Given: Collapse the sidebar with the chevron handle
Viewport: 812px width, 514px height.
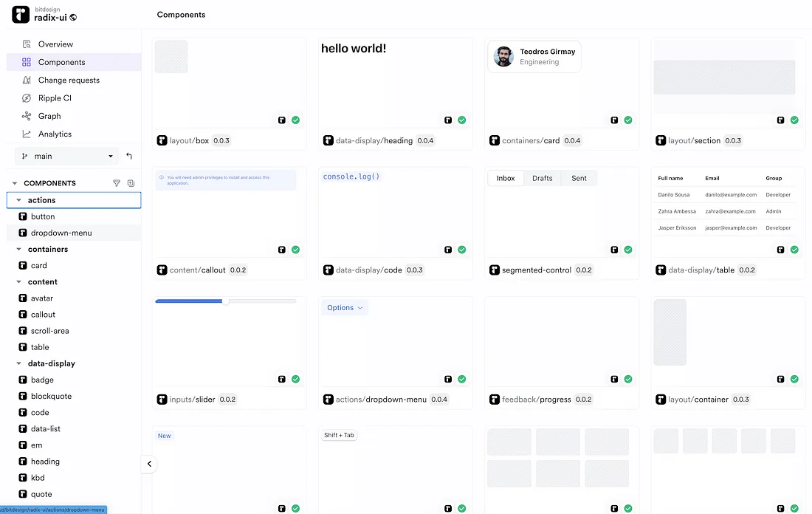Looking at the screenshot, I should [149, 464].
